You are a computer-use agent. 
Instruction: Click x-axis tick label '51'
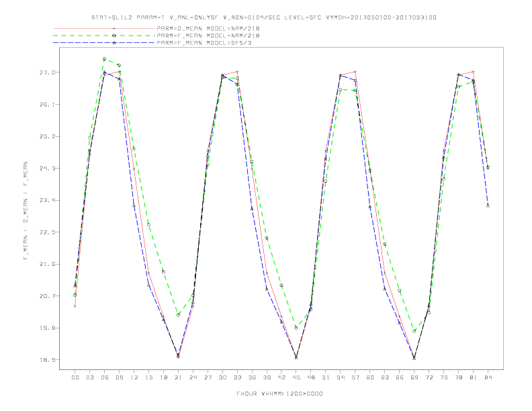point(326,377)
